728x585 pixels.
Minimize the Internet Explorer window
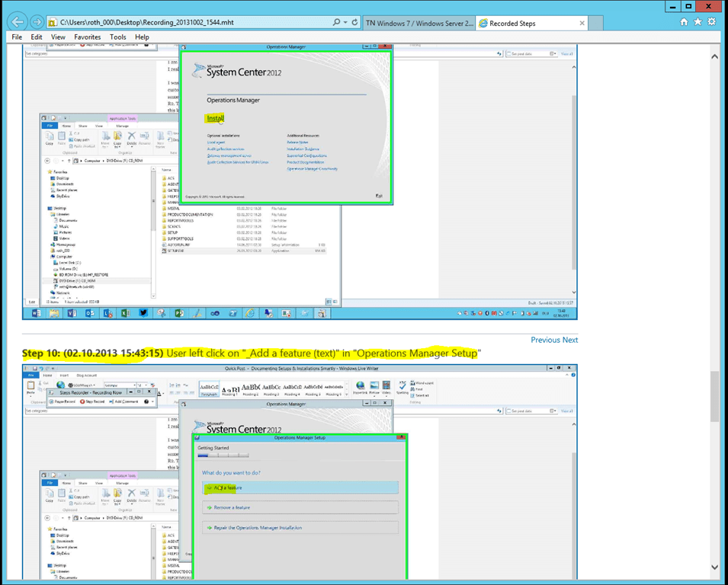tap(673, 7)
